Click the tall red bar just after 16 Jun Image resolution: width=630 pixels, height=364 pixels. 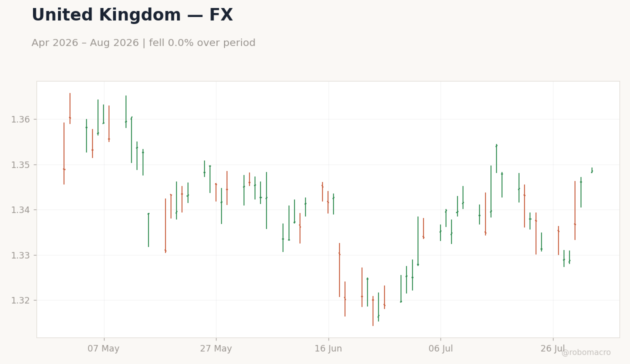(x=339, y=270)
